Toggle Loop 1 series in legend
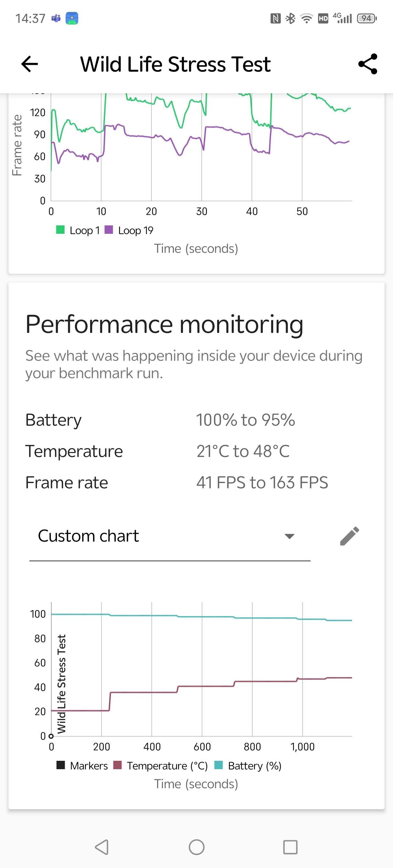This screenshot has height=868, width=393. (78, 231)
